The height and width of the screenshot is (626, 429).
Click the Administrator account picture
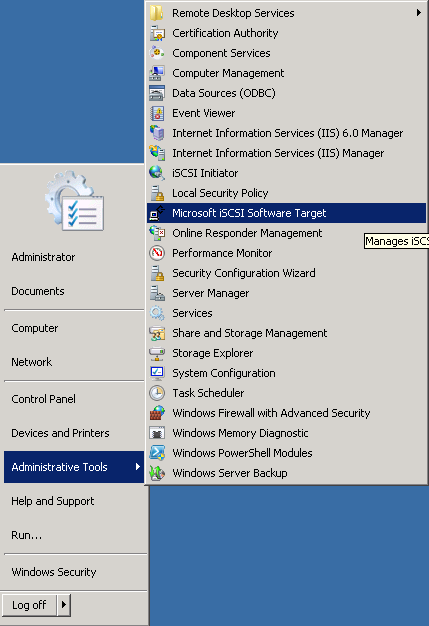tap(75, 201)
